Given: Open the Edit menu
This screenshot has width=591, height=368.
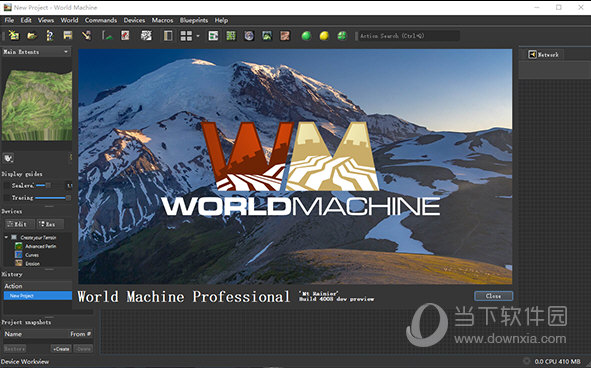Looking at the screenshot, I should (26, 20).
